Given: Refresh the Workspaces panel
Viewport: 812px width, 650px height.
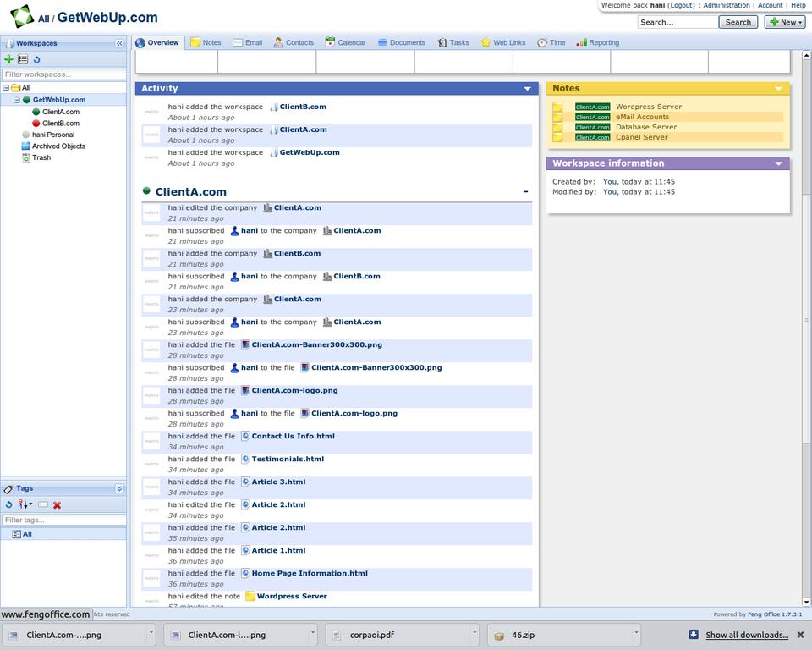Looking at the screenshot, I should pyautogui.click(x=36, y=59).
